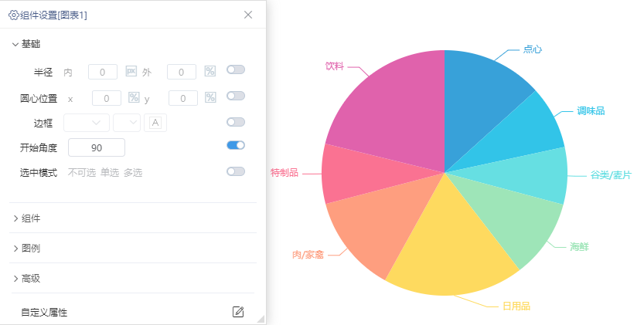The image size is (644, 325).
Task: Open the first 边框 dropdown
Action: click(x=87, y=123)
